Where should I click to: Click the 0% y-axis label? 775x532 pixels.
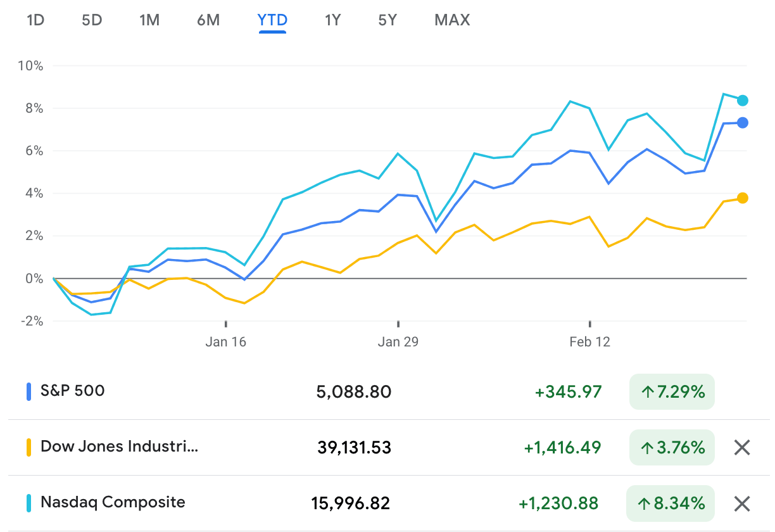click(x=34, y=279)
